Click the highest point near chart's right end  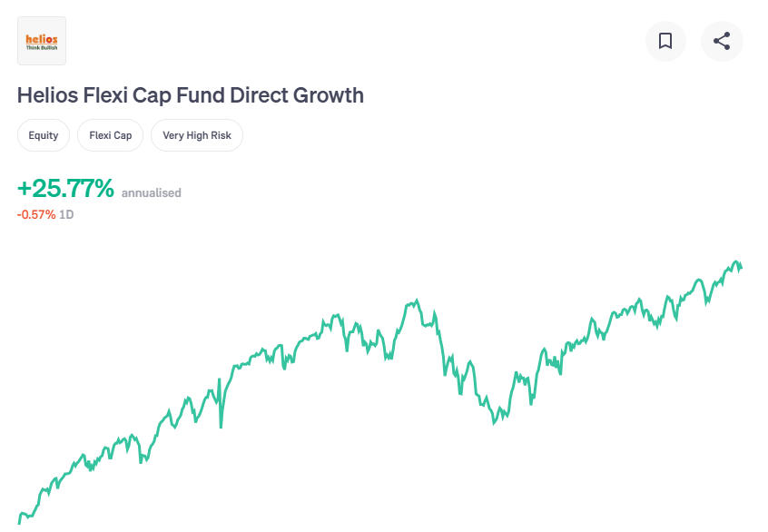[736, 261]
